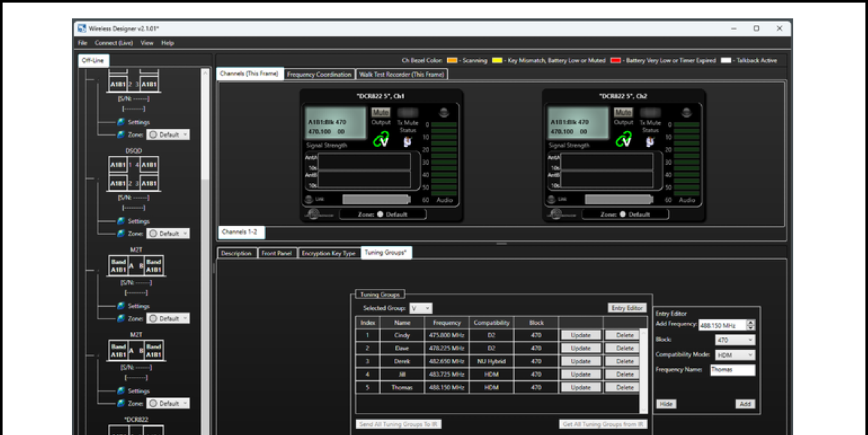
Task: Click the Ch2 round status LED at top right
Action: tap(686, 112)
